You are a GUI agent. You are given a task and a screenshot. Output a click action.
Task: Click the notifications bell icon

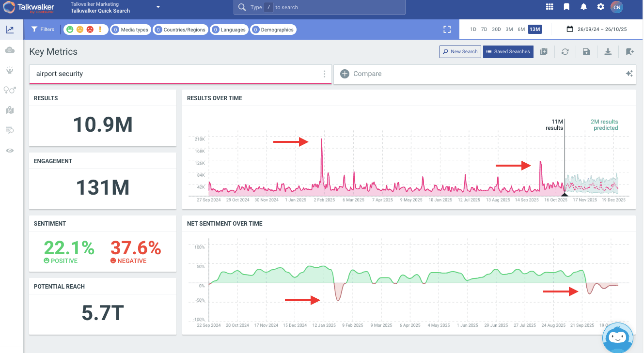(x=583, y=7)
